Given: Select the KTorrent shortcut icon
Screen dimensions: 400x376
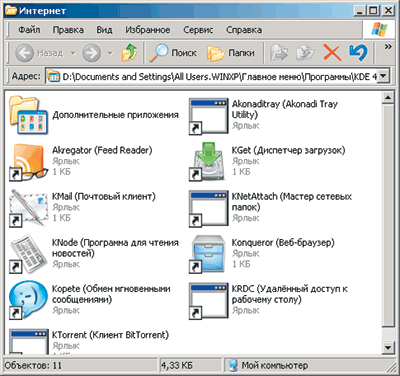Looking at the screenshot, I should point(29,341).
